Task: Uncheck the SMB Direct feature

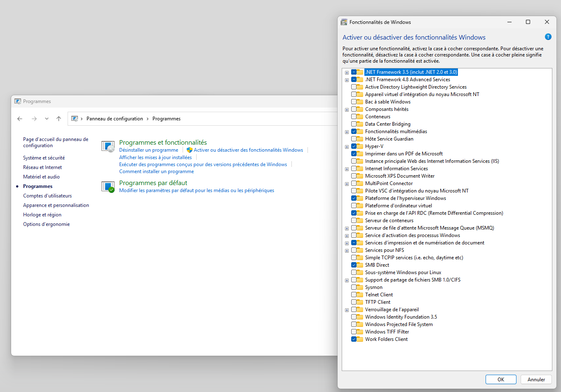Action: 354,265
